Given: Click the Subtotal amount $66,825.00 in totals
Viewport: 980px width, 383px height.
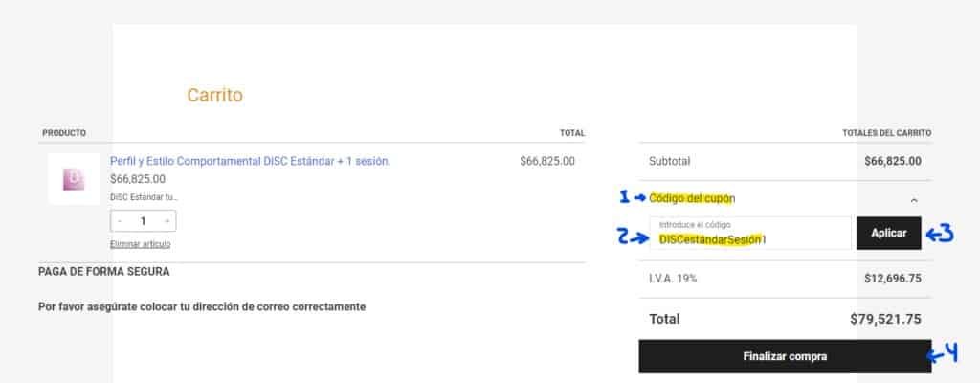Looking at the screenshot, I should tap(892, 161).
